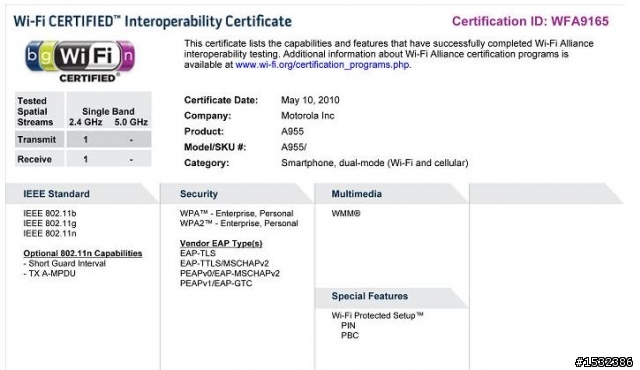Select the Certification ID WFA9165 text
Image resolution: width=640 pixels, height=370 pixels.
(x=530, y=21)
